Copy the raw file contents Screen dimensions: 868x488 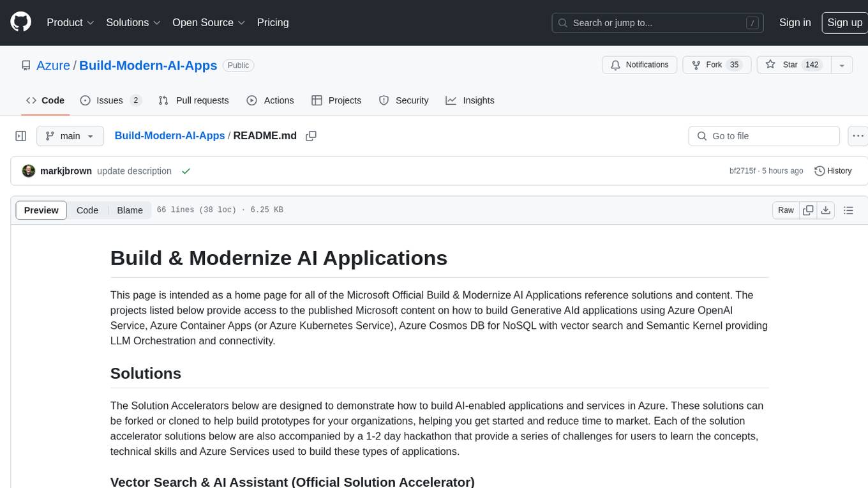[x=809, y=210]
